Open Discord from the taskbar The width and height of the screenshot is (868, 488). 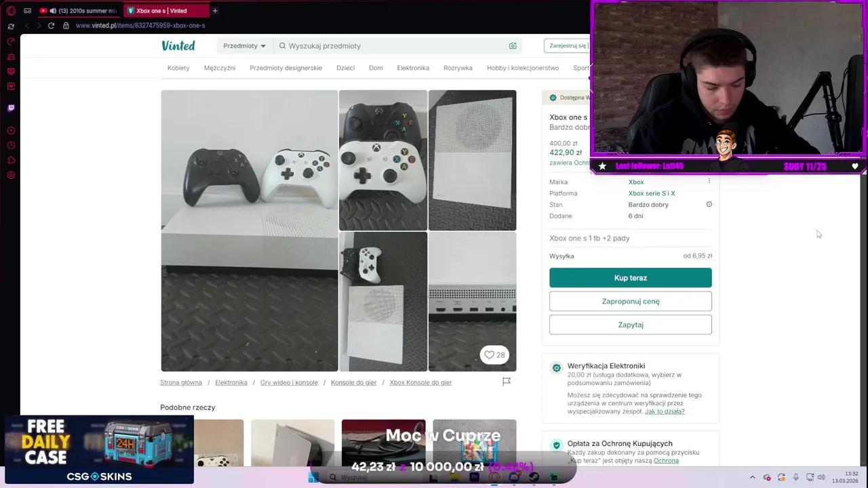[515, 477]
